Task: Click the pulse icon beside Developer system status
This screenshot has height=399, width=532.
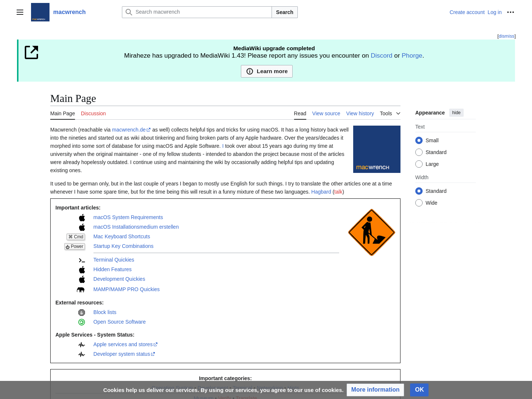Action: pyautogui.click(x=82, y=354)
